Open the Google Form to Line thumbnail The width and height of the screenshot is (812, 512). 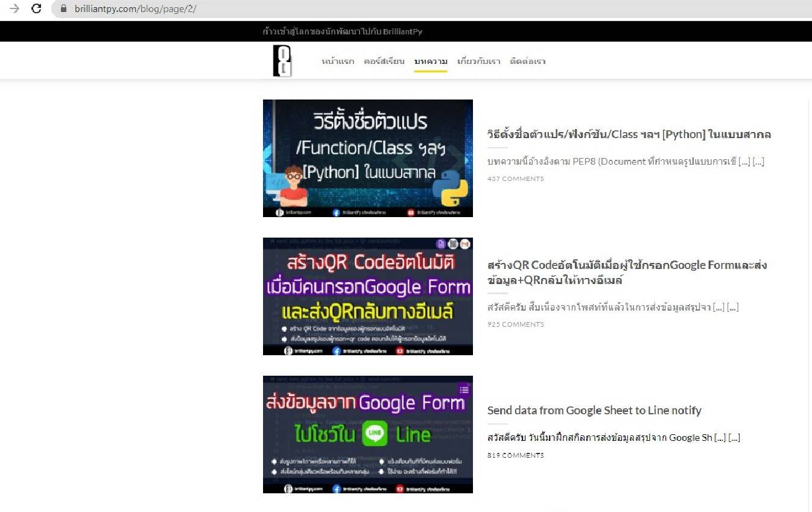(x=367, y=434)
